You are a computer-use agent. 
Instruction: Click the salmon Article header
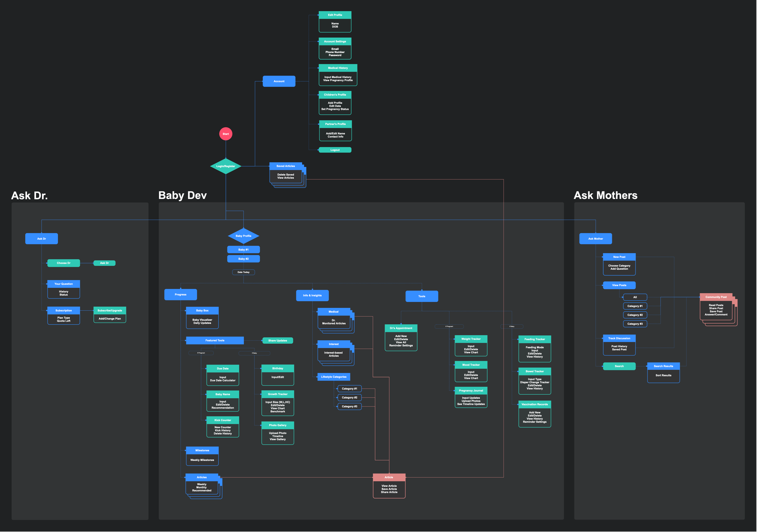[389, 477]
